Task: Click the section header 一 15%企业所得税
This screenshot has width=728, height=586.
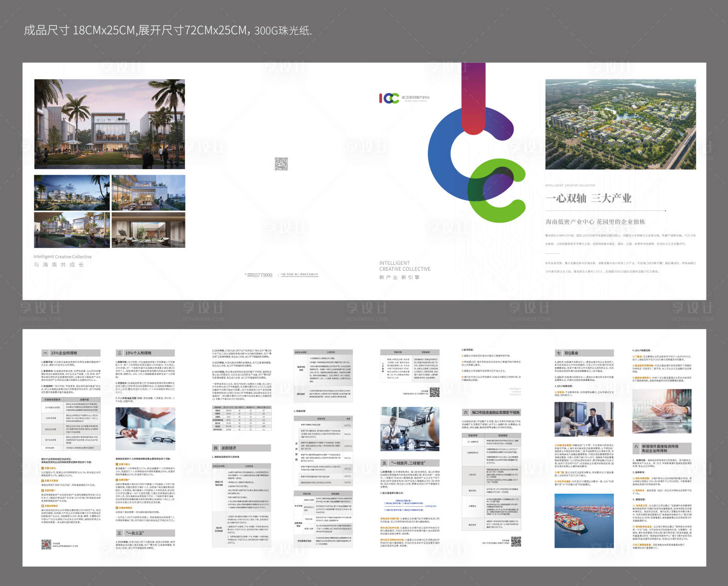Action: pos(71,353)
